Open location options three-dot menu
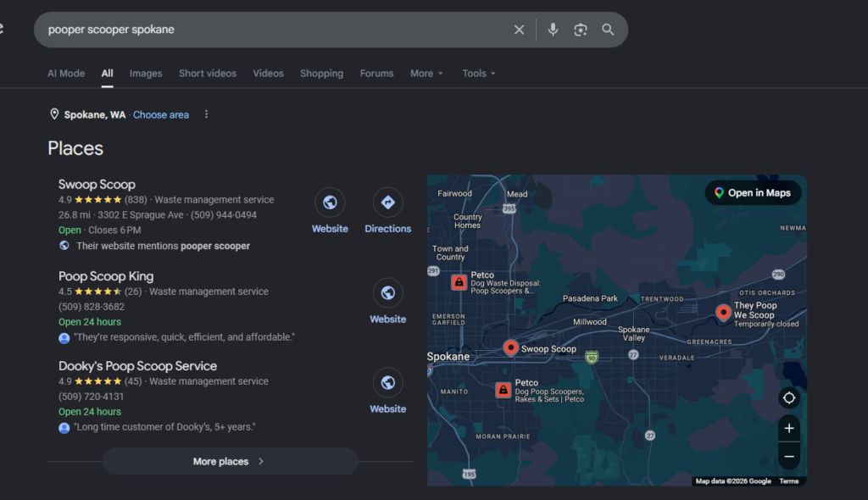Image resolution: width=868 pixels, height=500 pixels. tap(207, 114)
